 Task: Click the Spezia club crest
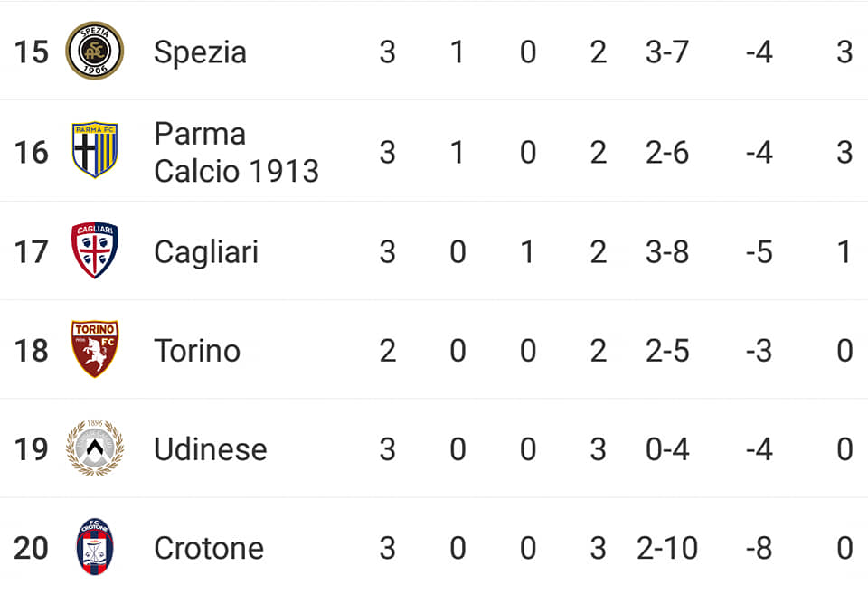(x=95, y=51)
